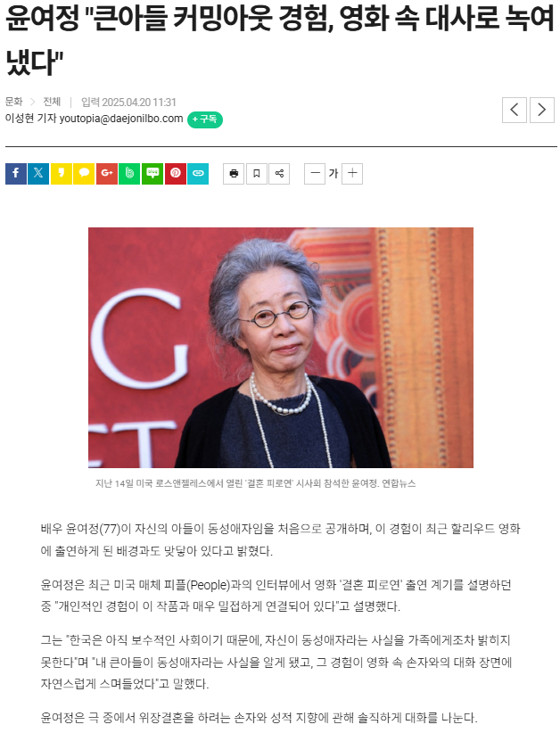This screenshot has width=560, height=733.
Task: Pin article on Pinterest
Action: point(176,174)
